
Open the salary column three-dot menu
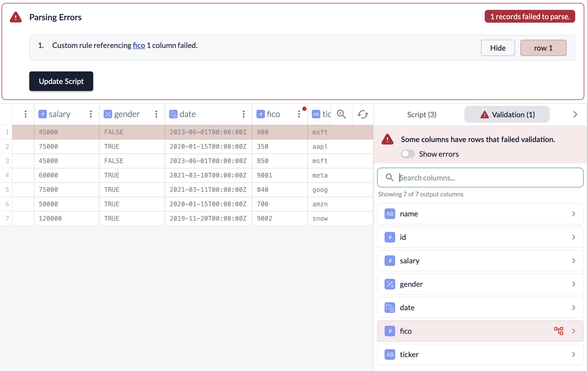click(x=91, y=114)
